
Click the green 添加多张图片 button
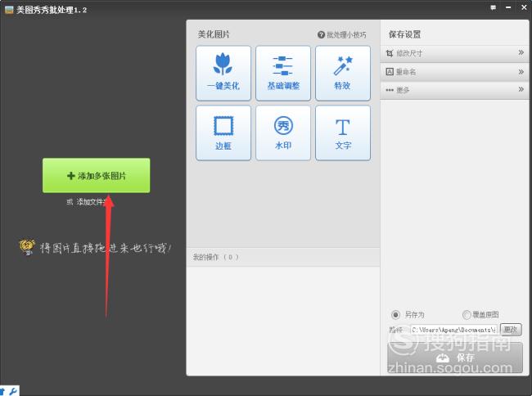click(97, 175)
